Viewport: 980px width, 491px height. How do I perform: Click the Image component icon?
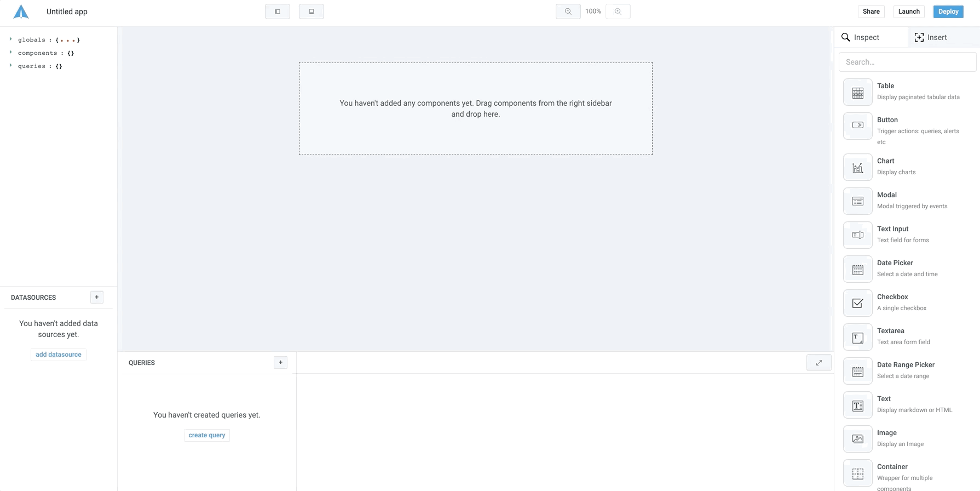857,439
